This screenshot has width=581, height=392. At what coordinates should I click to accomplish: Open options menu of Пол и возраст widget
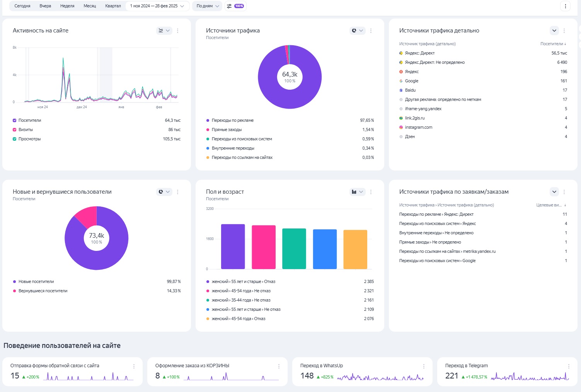(371, 192)
